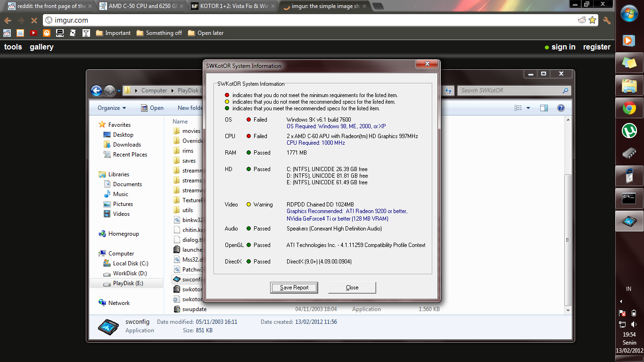Screen dimensions: 644x362
Task: Click the Explorer back arrow button
Action: 97,90
